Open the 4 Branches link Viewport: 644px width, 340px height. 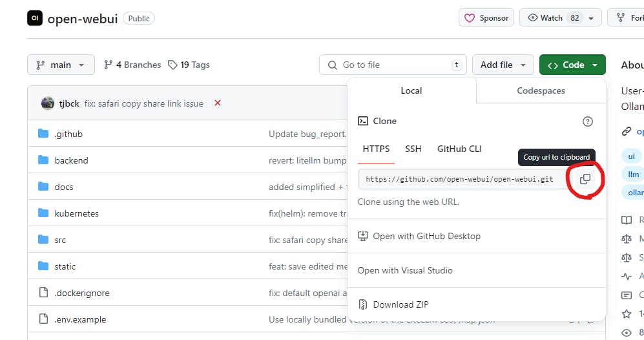pos(132,65)
